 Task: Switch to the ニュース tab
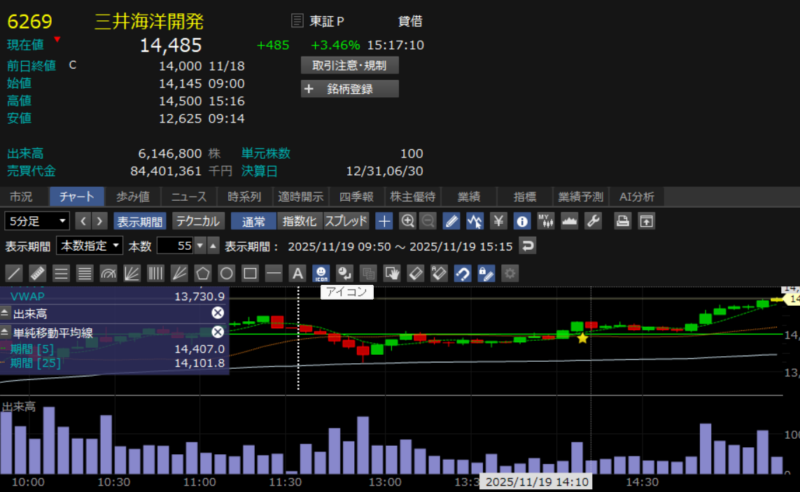[188, 197]
